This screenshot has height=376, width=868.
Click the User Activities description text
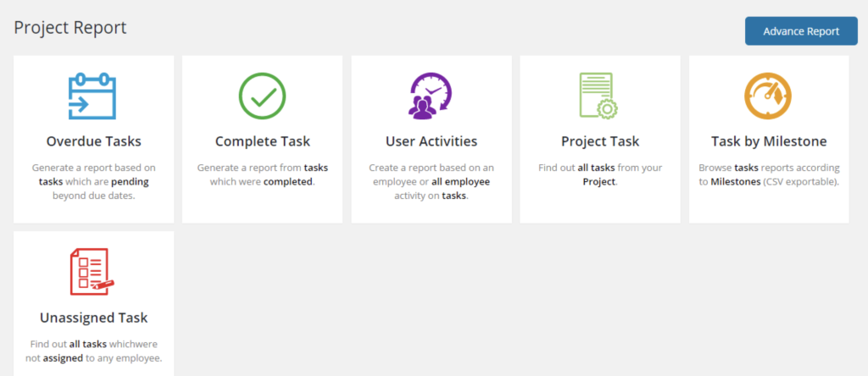pyautogui.click(x=431, y=181)
